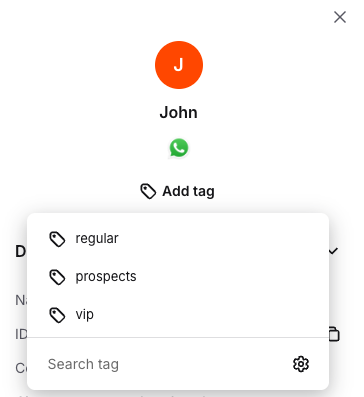Click the partially hidden Co field label

point(21,368)
